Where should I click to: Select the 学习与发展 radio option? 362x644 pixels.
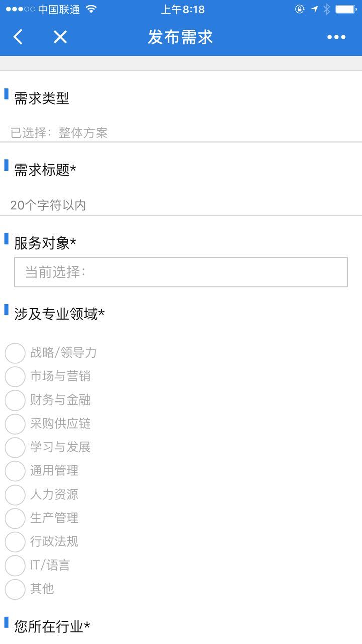tap(15, 448)
